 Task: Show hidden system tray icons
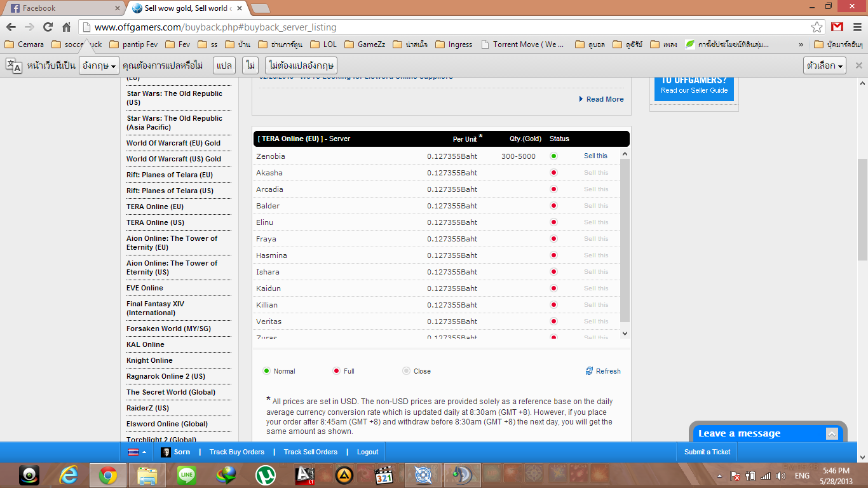719,476
